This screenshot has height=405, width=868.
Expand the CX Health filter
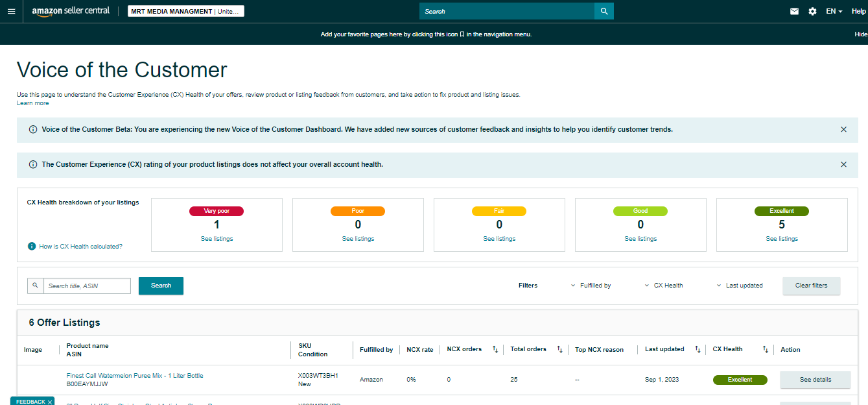pos(664,286)
